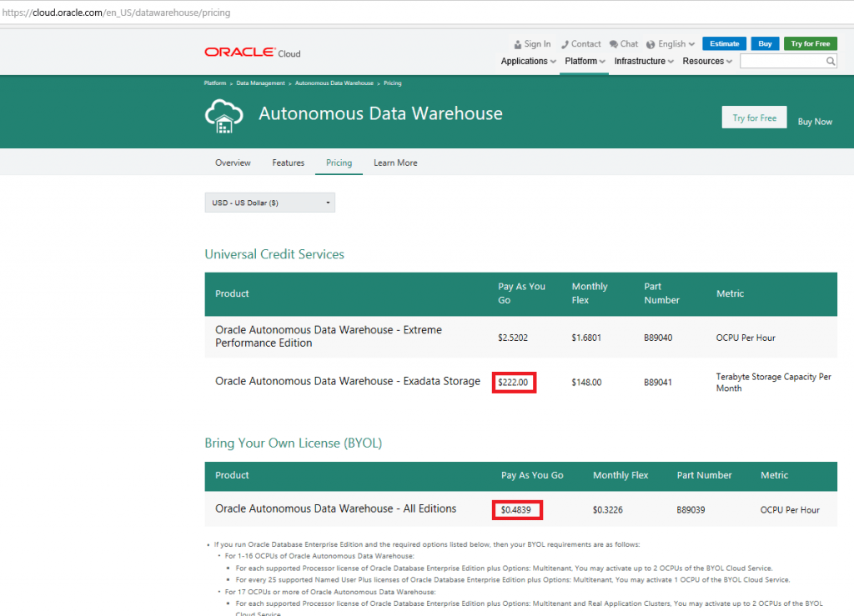Click the $2.5202 Pay As You Go price
Screen dimensions: 854x616
[x=513, y=338]
